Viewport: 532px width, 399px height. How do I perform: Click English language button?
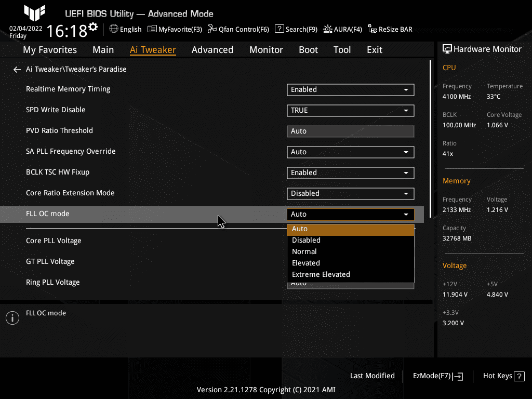tap(125, 29)
